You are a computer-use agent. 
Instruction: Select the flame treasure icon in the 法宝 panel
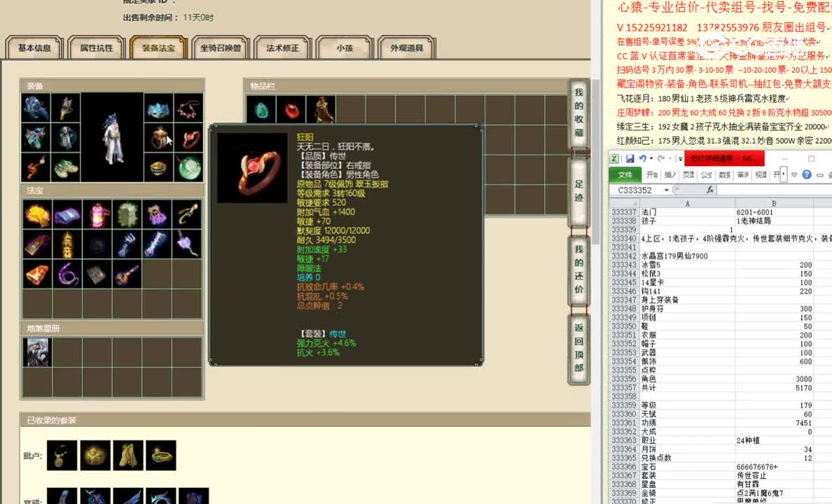(37, 214)
